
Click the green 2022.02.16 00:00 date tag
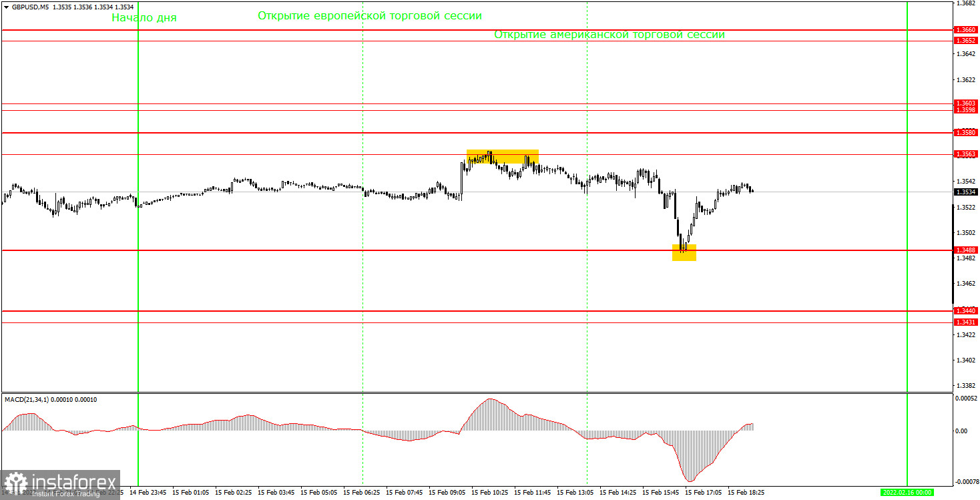(908, 492)
